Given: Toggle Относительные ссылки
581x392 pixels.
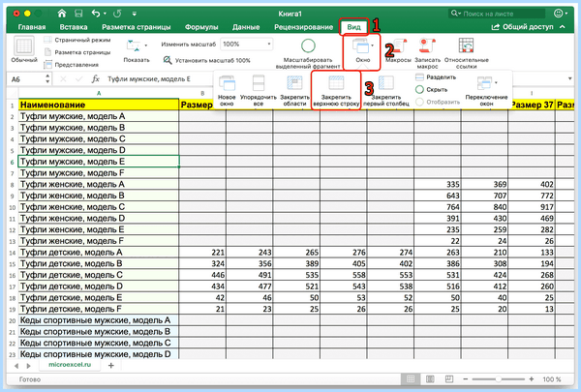Looking at the screenshot, I should [x=466, y=53].
